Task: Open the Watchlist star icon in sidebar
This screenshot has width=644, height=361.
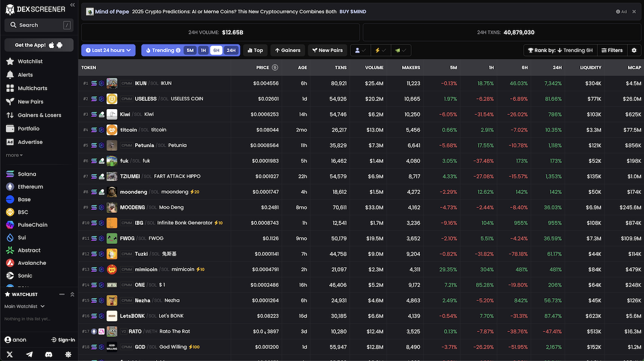Action: tap(10, 61)
